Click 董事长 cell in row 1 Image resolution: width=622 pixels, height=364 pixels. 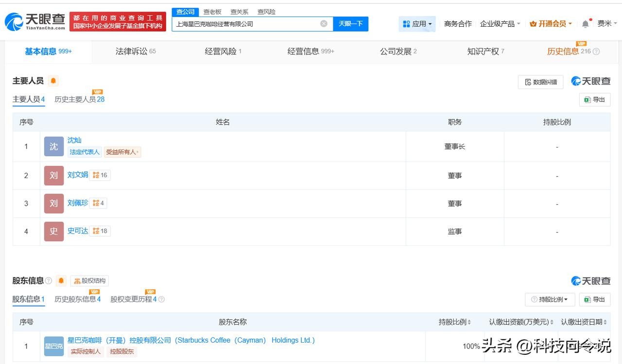coord(455,147)
